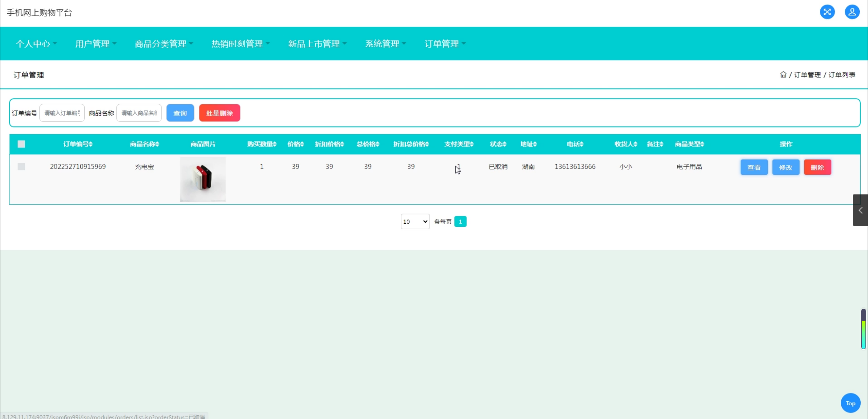868x419 pixels.
Task: Sort the table by 价格 column
Action: point(295,144)
